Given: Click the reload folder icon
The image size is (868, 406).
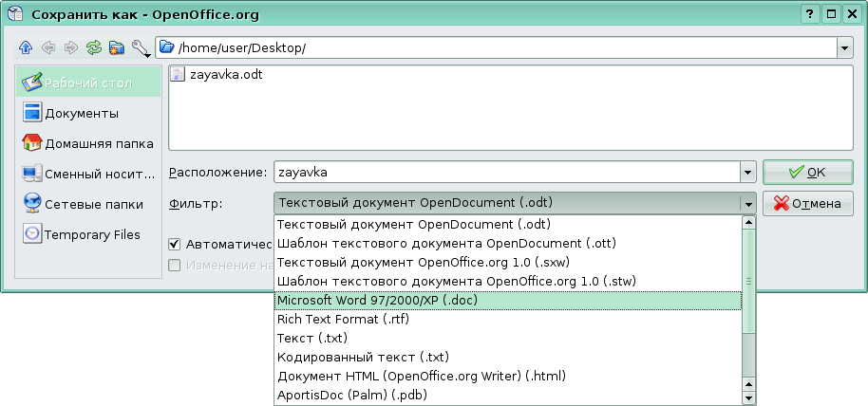Looking at the screenshot, I should pyautogui.click(x=93, y=47).
